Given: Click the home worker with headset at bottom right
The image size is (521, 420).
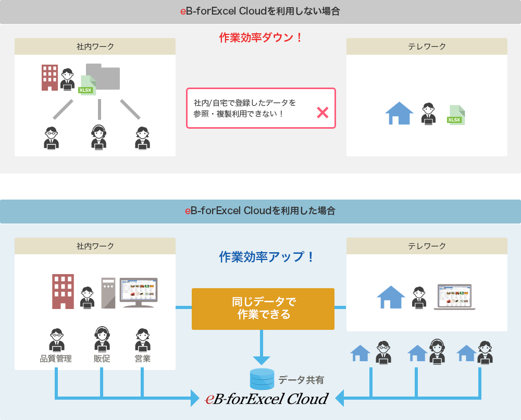Looking at the screenshot, I should tap(437, 352).
